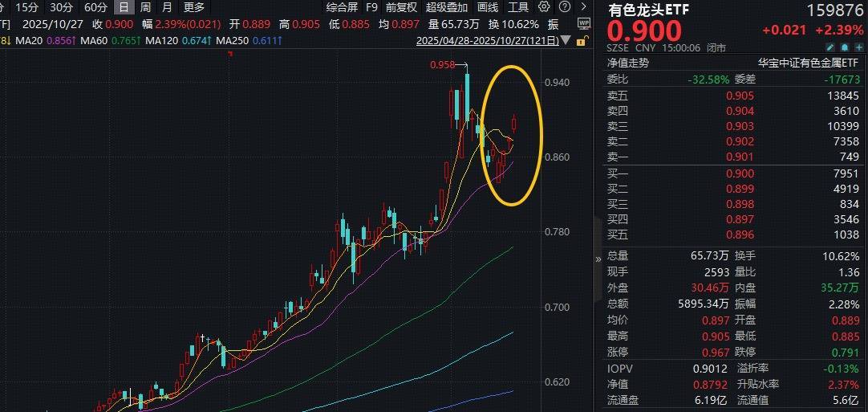Click the WP monitor icon
The width and height of the screenshot is (868, 412).
click(583, 22)
